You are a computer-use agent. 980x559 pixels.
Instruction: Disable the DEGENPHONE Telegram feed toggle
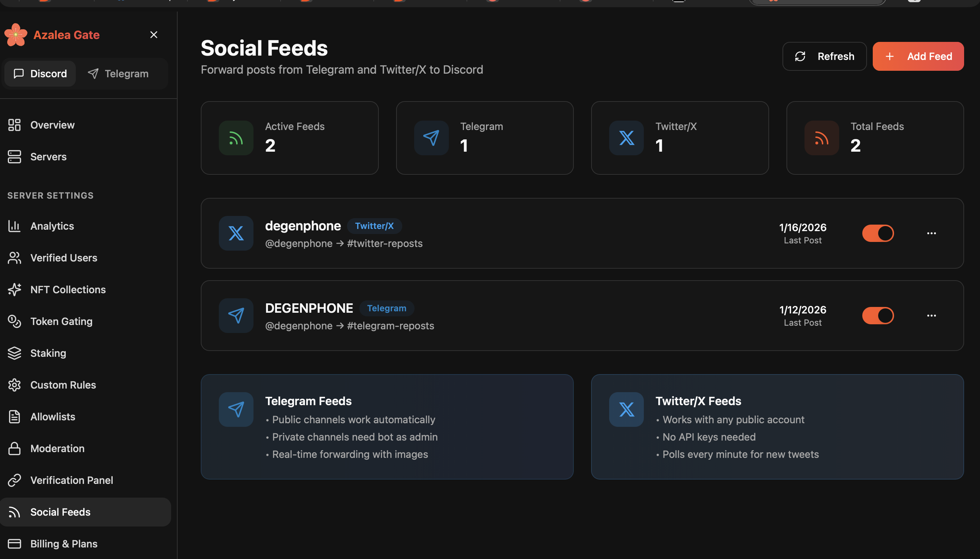click(877, 316)
